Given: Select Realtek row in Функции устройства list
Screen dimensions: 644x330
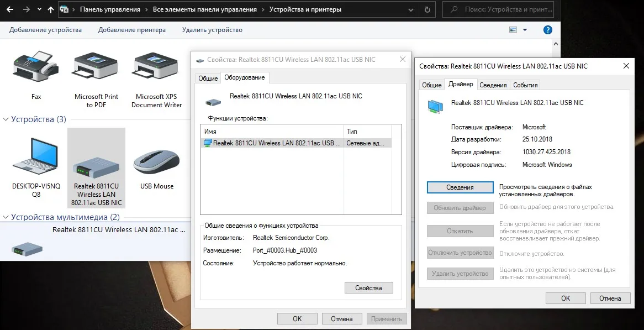Looking at the screenshot, I should [296, 143].
